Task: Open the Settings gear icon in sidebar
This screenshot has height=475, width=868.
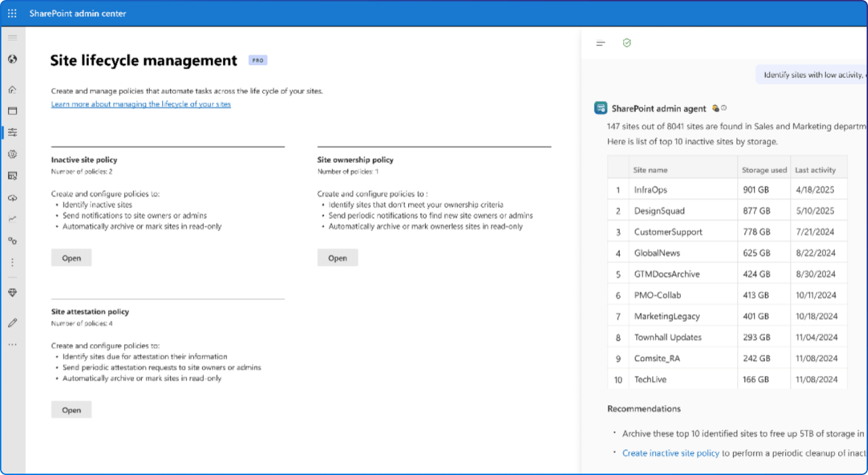Action: tap(12, 154)
